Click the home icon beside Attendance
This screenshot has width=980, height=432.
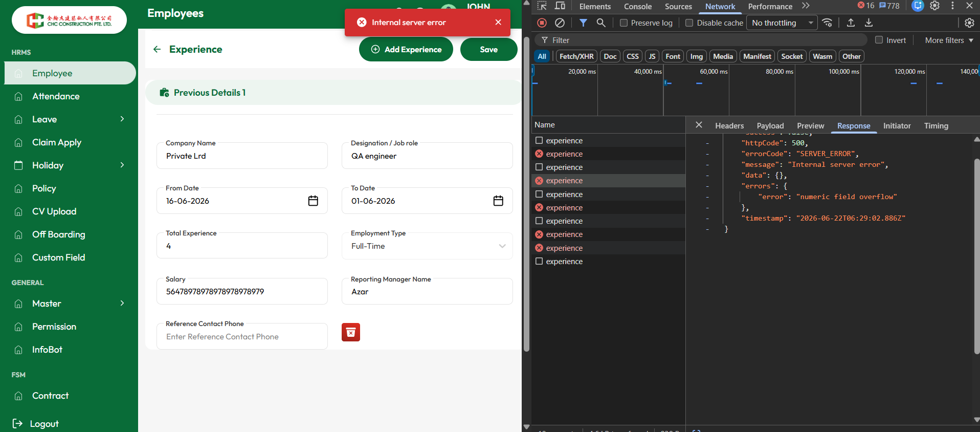pos(18,96)
